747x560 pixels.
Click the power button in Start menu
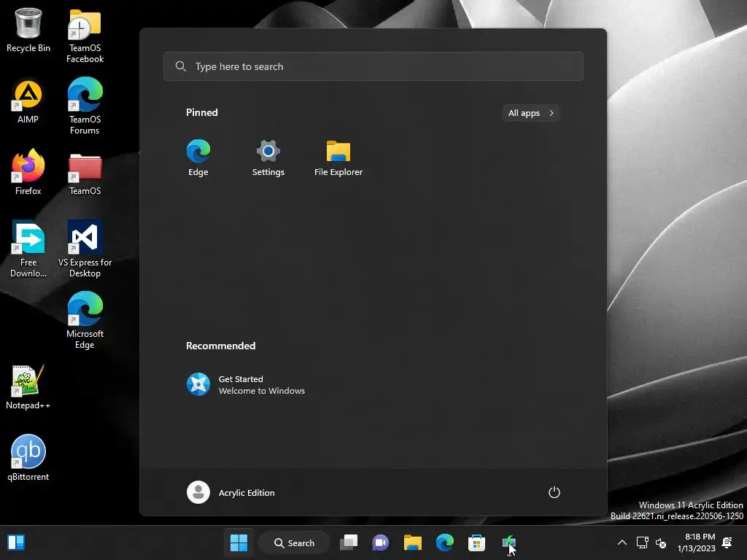click(x=554, y=492)
